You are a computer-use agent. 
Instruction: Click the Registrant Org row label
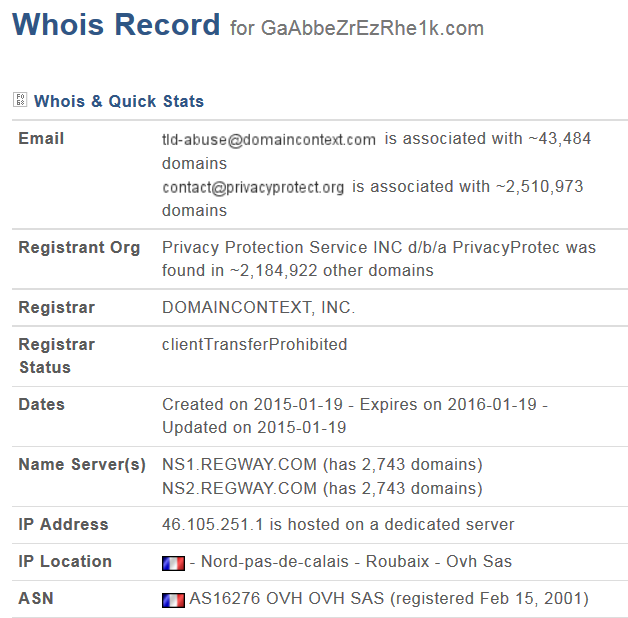click(x=79, y=247)
